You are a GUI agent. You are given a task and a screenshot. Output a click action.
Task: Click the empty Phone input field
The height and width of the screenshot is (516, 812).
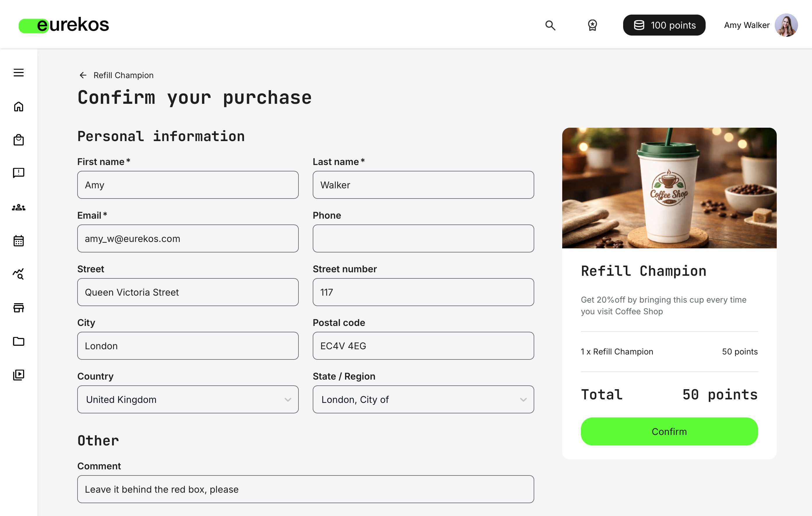(423, 238)
